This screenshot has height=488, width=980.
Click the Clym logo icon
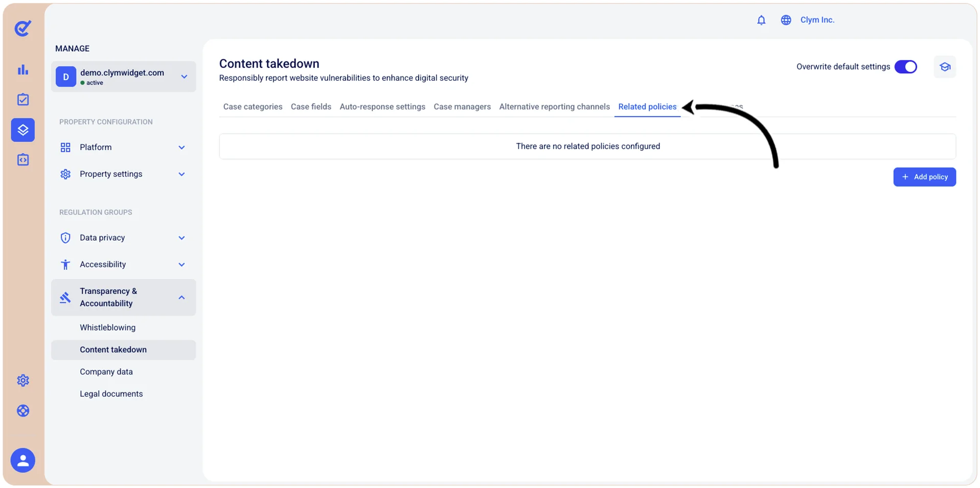(23, 28)
